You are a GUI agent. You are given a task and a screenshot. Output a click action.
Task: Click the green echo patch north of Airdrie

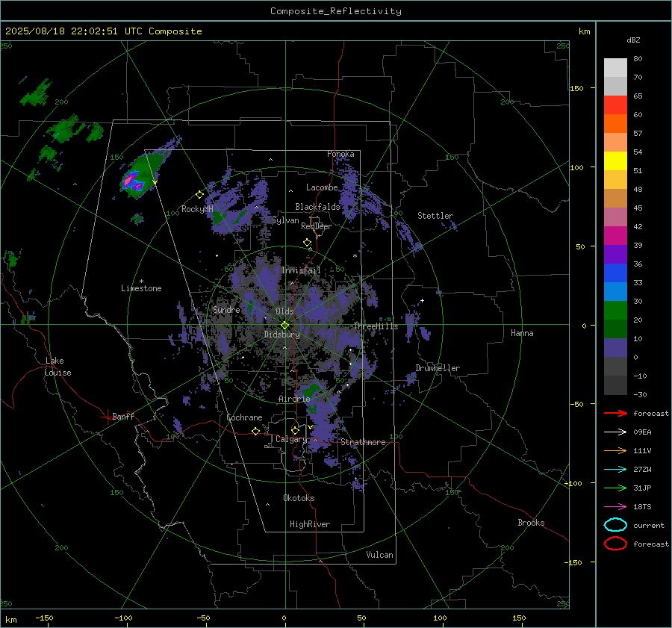pyautogui.click(x=311, y=390)
